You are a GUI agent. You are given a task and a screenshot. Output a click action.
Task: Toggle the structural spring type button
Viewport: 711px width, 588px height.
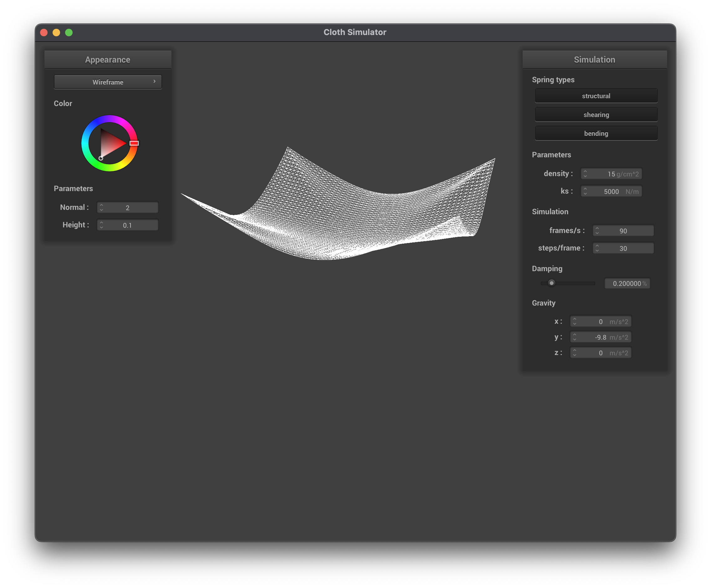pos(596,96)
